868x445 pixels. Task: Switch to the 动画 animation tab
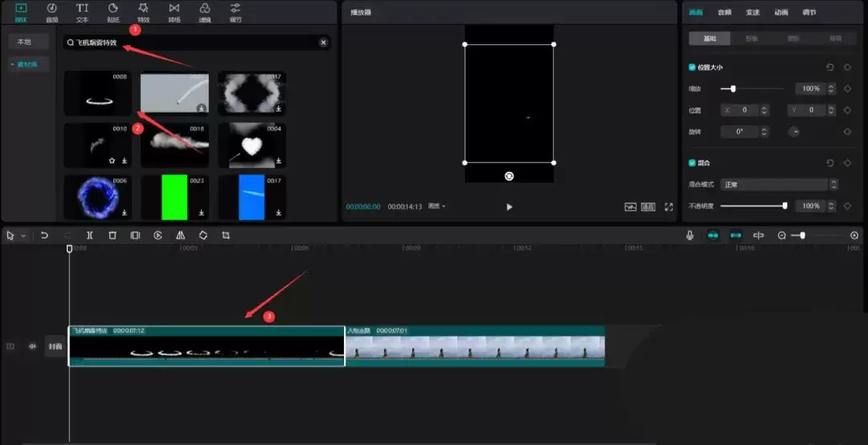(780, 12)
